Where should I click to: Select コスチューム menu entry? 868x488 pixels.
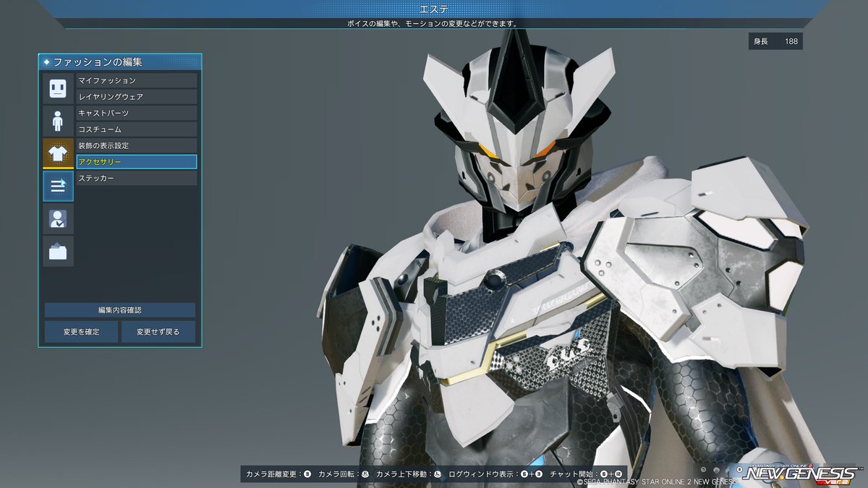137,129
